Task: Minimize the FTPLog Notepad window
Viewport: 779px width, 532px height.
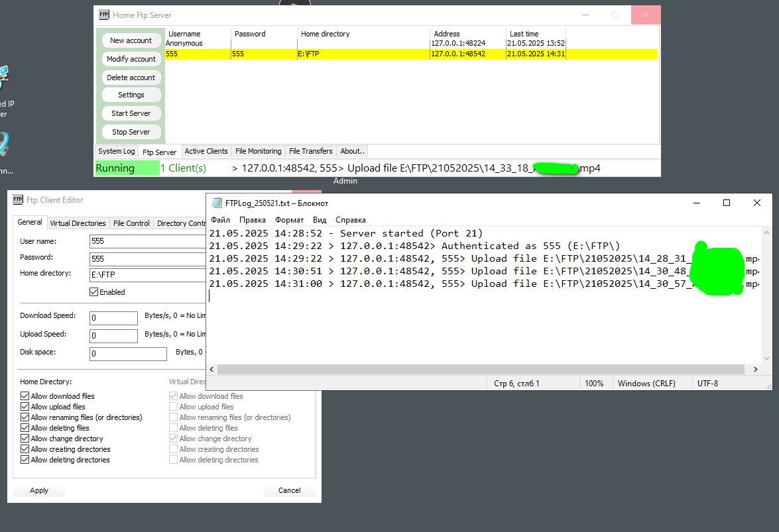Action: click(x=697, y=203)
